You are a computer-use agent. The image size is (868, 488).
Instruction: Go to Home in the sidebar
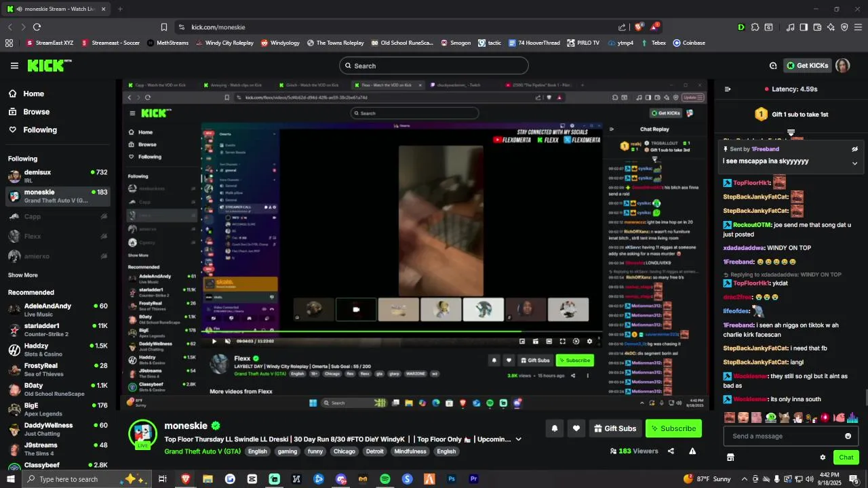pos(26,94)
